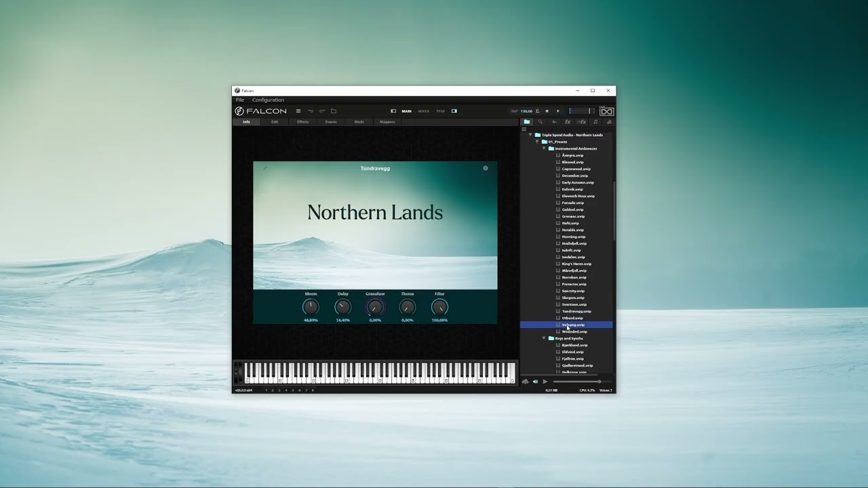Select the Tundravegg.uvip preset

pos(576,311)
